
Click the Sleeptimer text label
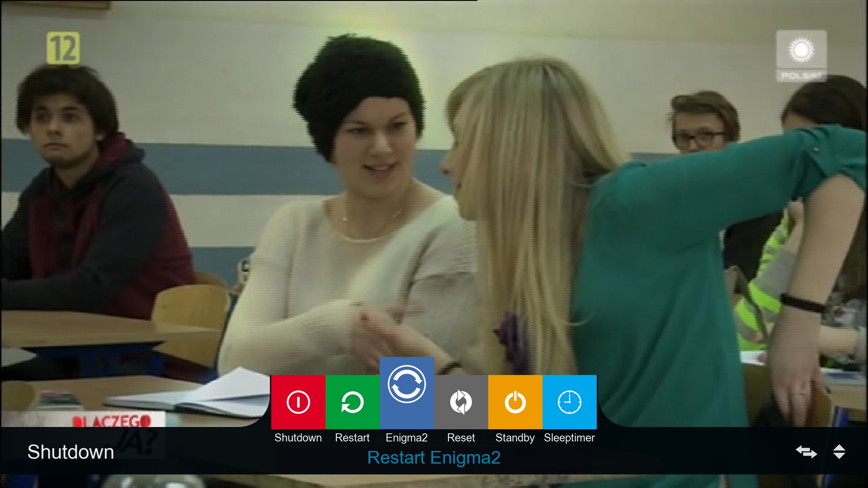point(569,437)
